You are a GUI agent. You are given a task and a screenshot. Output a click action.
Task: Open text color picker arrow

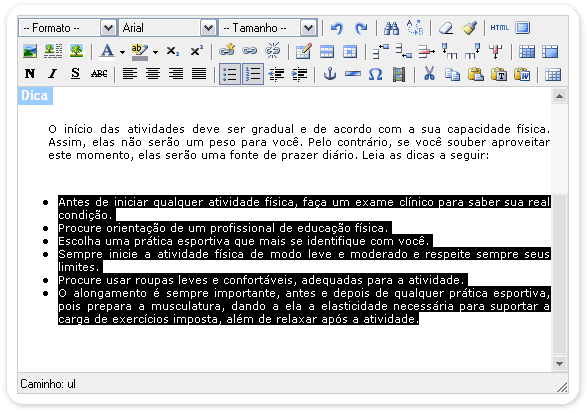[122, 52]
